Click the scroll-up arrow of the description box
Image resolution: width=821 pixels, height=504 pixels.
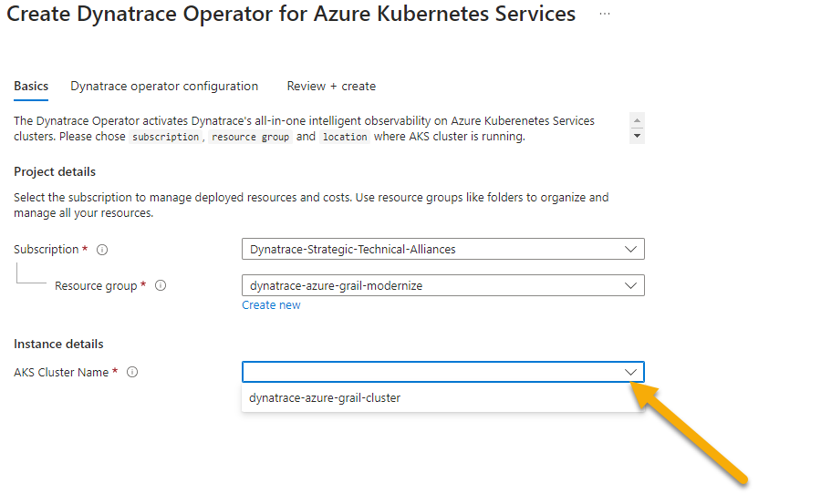637,120
